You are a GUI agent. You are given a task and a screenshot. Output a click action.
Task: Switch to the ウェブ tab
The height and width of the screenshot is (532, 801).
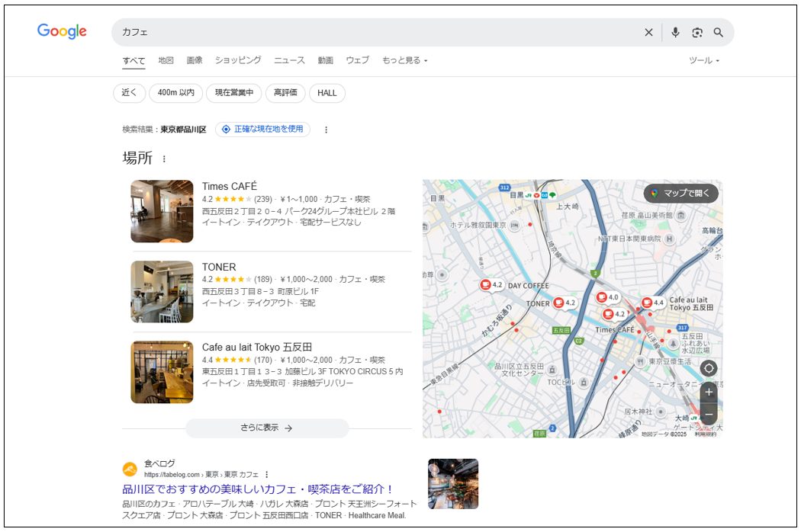357,60
